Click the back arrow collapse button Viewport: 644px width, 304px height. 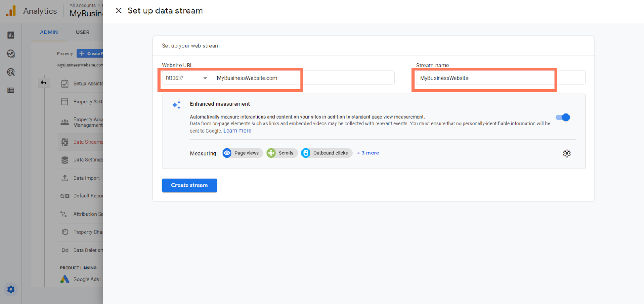click(43, 83)
